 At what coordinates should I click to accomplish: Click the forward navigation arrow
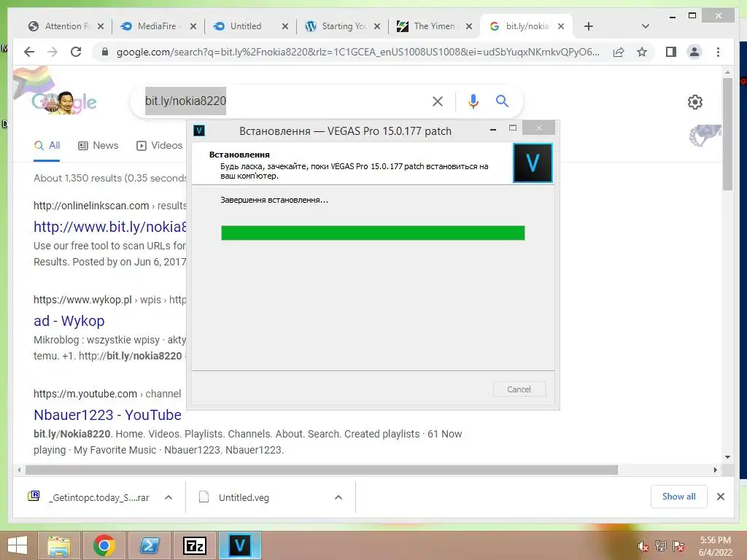[x=53, y=52]
